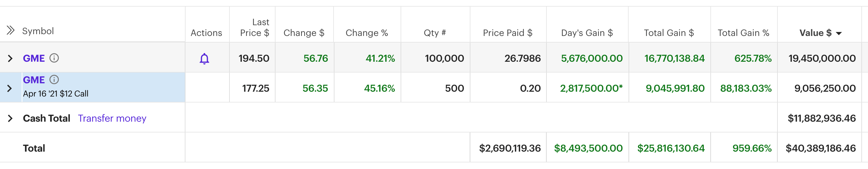Screen dimensions: 868x169
Task: Sort by Qty # column header
Action: [x=435, y=33]
